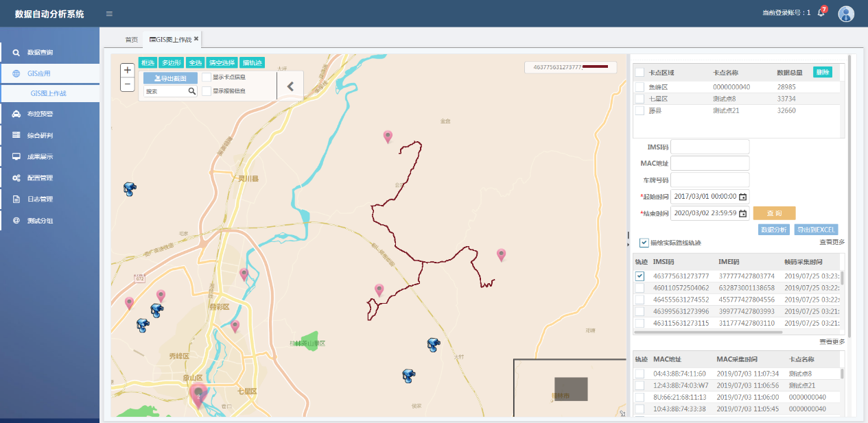Image resolution: width=868 pixels, height=423 pixels.
Task: Click the 导出到EXCEL button
Action: [x=816, y=230]
